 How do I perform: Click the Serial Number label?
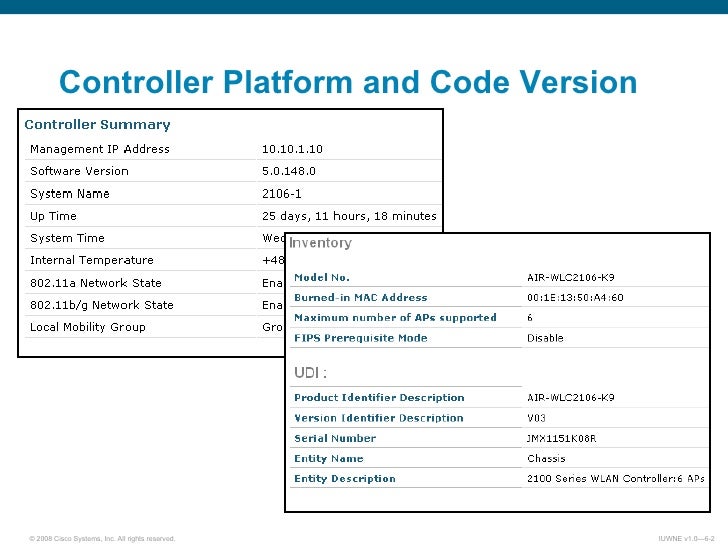pyautogui.click(x=335, y=438)
